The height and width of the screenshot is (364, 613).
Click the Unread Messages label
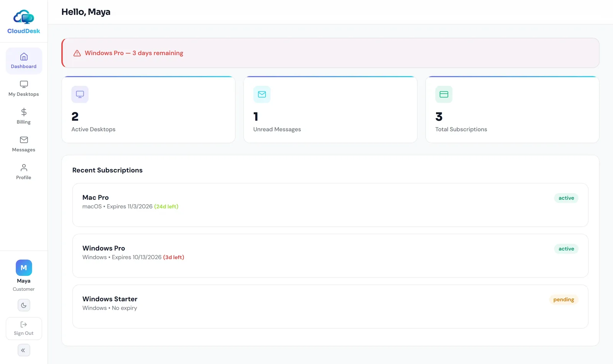click(x=277, y=130)
